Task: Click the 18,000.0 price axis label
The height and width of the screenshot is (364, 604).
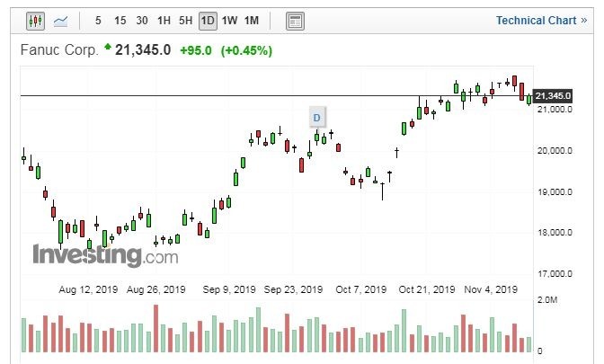Action: pyautogui.click(x=555, y=233)
